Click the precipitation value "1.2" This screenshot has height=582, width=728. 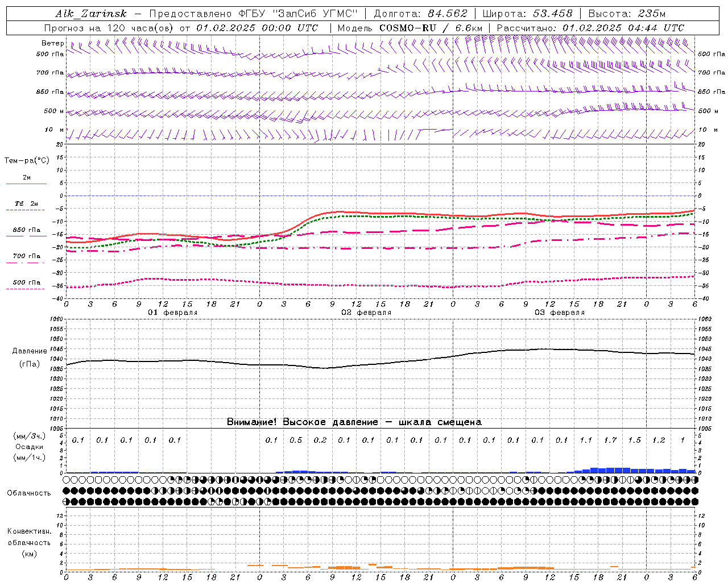tap(659, 440)
